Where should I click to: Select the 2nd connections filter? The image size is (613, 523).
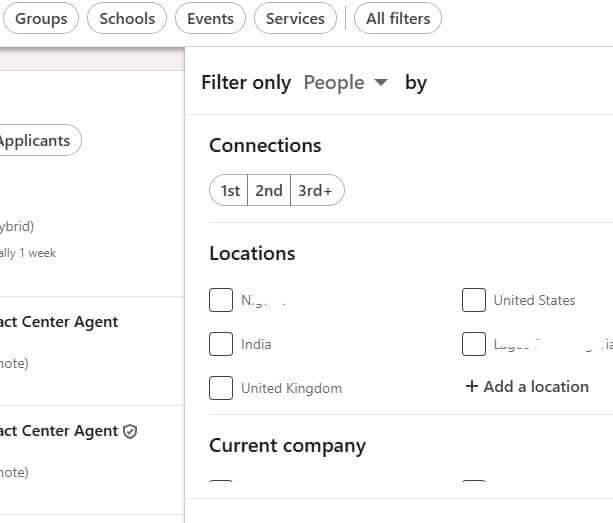tap(269, 190)
